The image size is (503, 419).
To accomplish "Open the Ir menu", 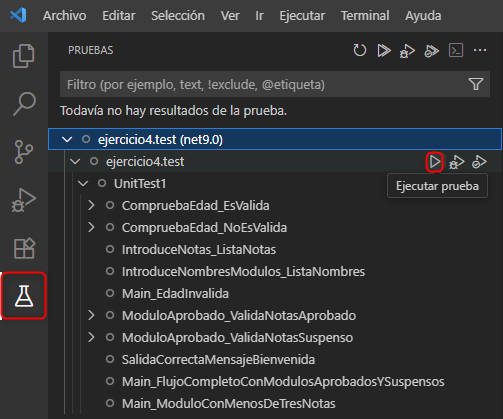I will pos(259,16).
